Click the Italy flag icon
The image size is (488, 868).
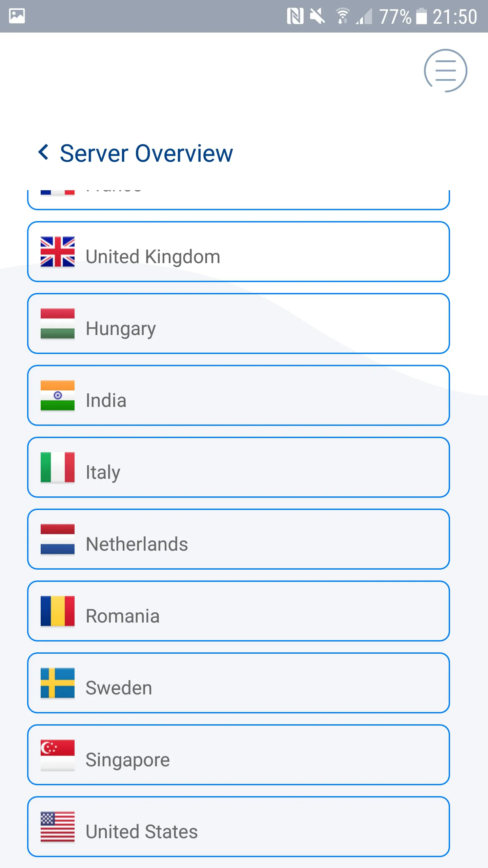click(58, 468)
